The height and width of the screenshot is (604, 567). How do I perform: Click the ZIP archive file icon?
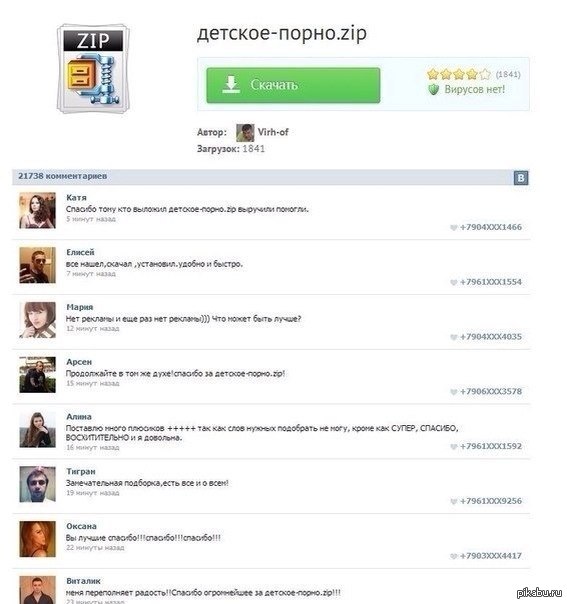click(x=93, y=69)
